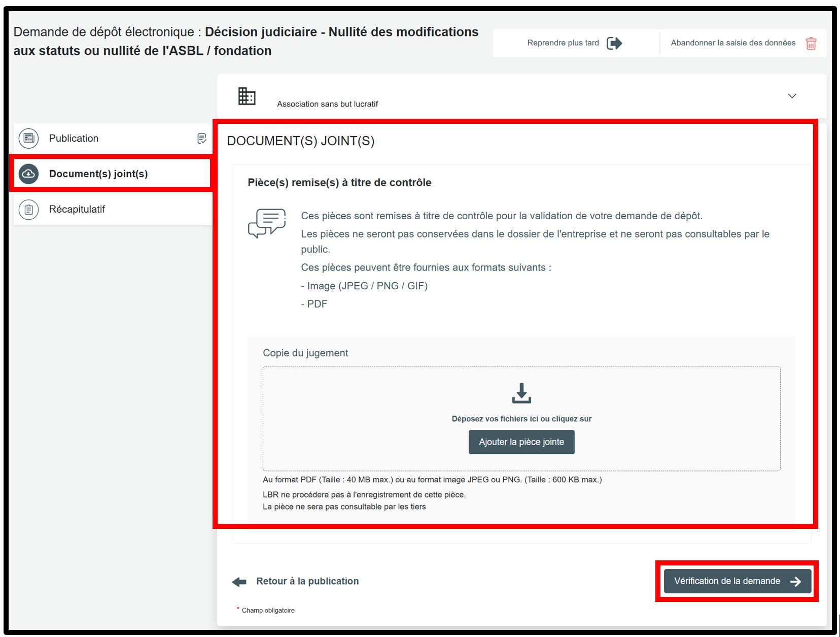The image size is (840, 637).
Task: Expand the Association sans but lucratif chevron
Action: point(792,96)
